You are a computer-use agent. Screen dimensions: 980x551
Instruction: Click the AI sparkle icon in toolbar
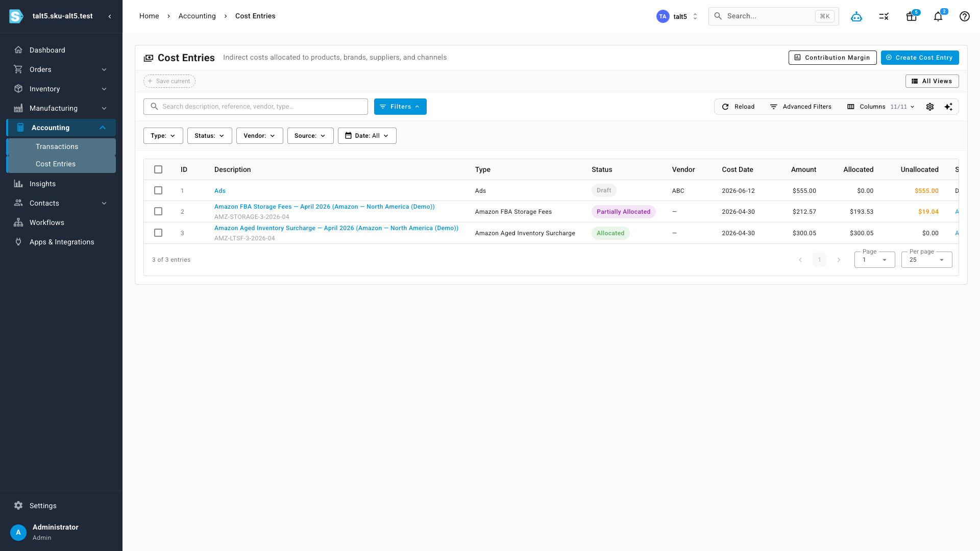point(948,107)
